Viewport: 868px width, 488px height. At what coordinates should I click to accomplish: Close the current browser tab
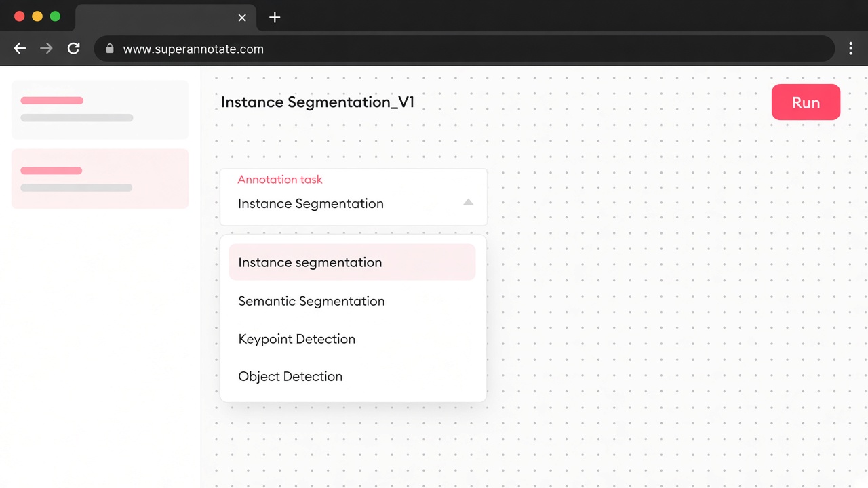(242, 18)
